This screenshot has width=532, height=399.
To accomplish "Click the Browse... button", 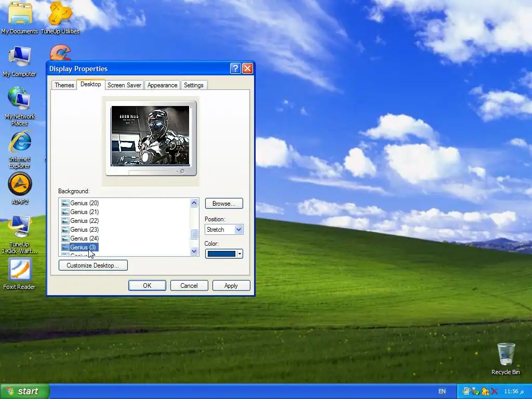I will pos(224,204).
